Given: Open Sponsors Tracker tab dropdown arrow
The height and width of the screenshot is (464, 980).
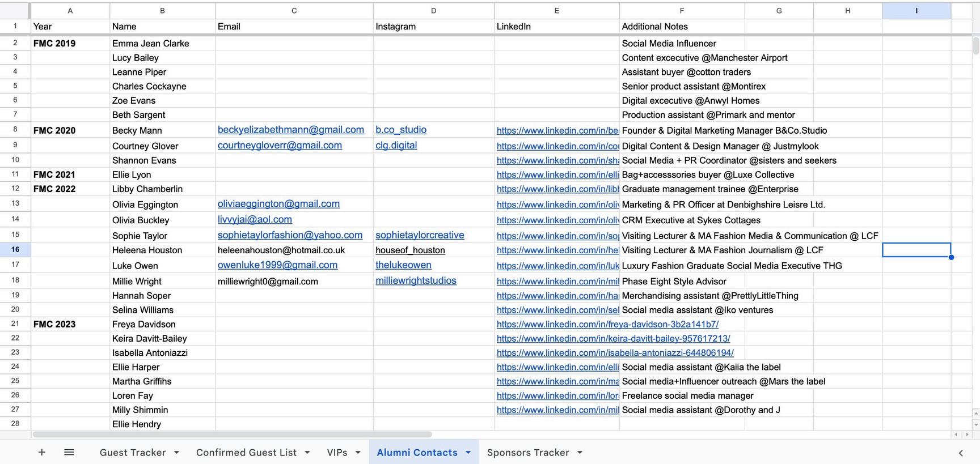Looking at the screenshot, I should click(580, 453).
